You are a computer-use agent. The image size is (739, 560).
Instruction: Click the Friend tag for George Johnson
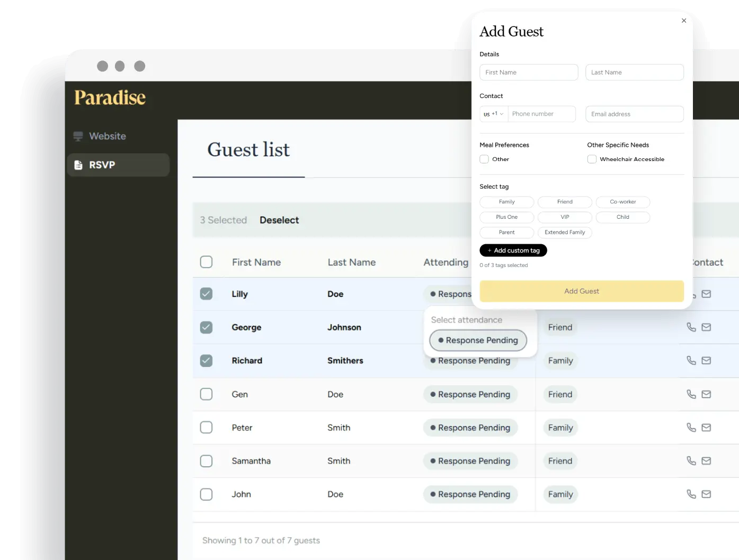pos(560,327)
